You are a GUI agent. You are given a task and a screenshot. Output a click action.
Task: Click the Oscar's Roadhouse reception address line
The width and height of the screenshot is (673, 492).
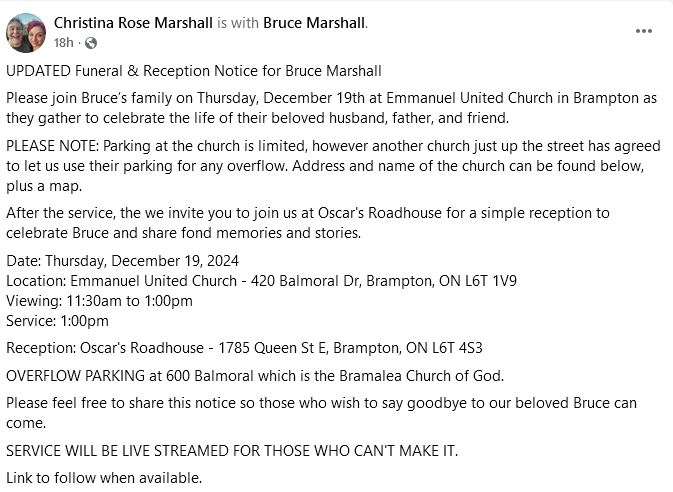pyautogui.click(x=244, y=348)
